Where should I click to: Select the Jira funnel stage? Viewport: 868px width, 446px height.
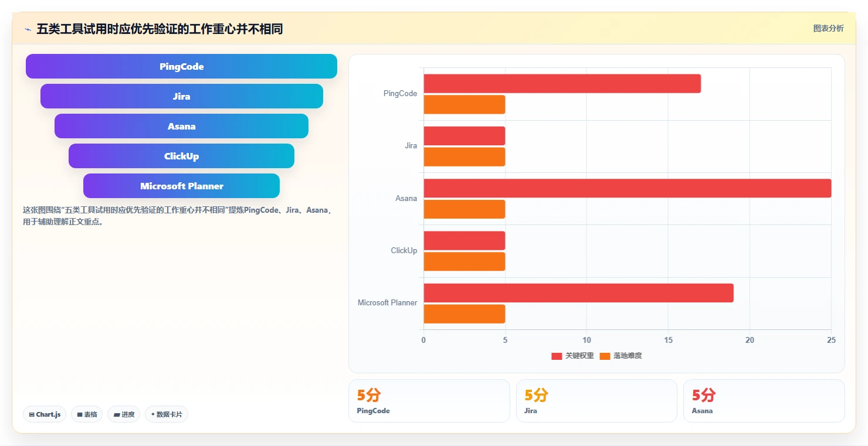point(182,96)
